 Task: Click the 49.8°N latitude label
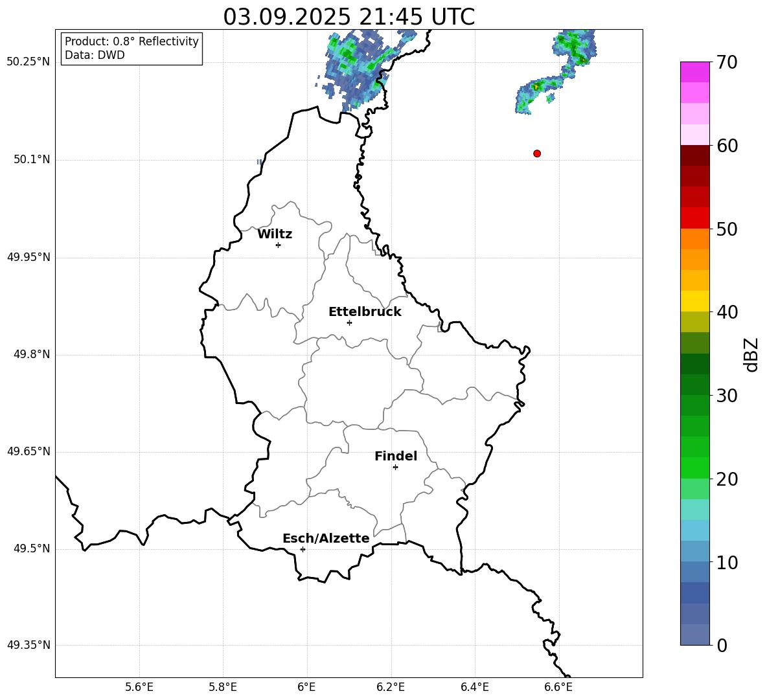pyautogui.click(x=32, y=354)
